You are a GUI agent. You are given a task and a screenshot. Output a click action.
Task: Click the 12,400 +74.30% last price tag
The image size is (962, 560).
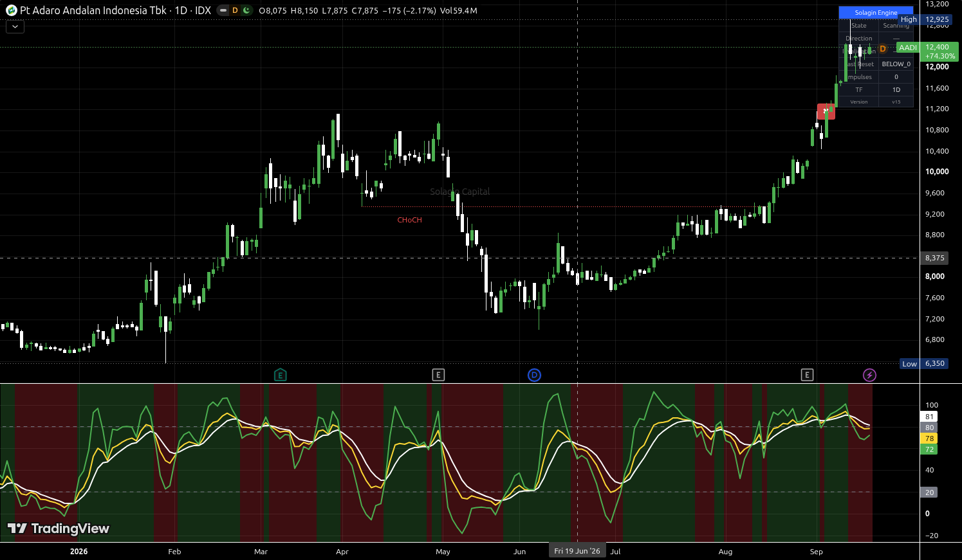pos(939,51)
